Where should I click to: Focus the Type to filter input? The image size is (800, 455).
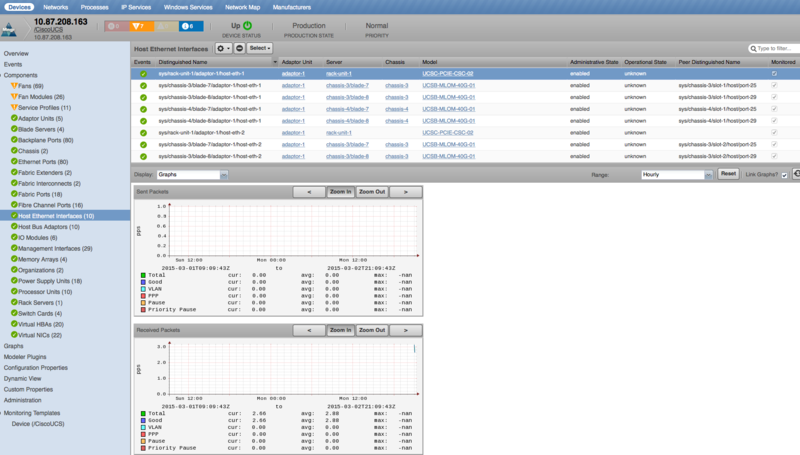tap(776, 48)
